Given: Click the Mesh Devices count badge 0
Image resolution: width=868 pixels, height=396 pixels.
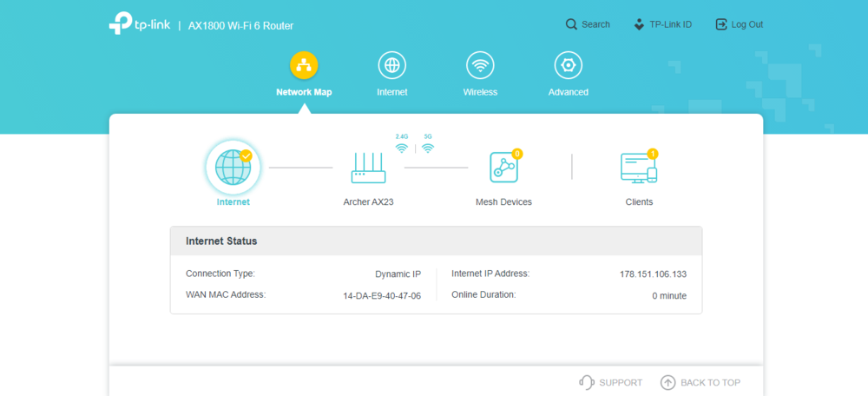Looking at the screenshot, I should (x=517, y=154).
